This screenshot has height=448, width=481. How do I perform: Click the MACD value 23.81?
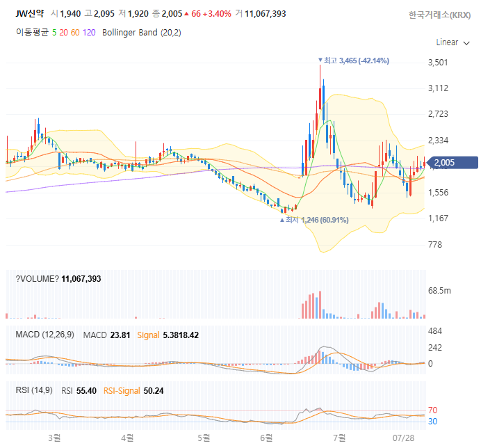(120, 335)
